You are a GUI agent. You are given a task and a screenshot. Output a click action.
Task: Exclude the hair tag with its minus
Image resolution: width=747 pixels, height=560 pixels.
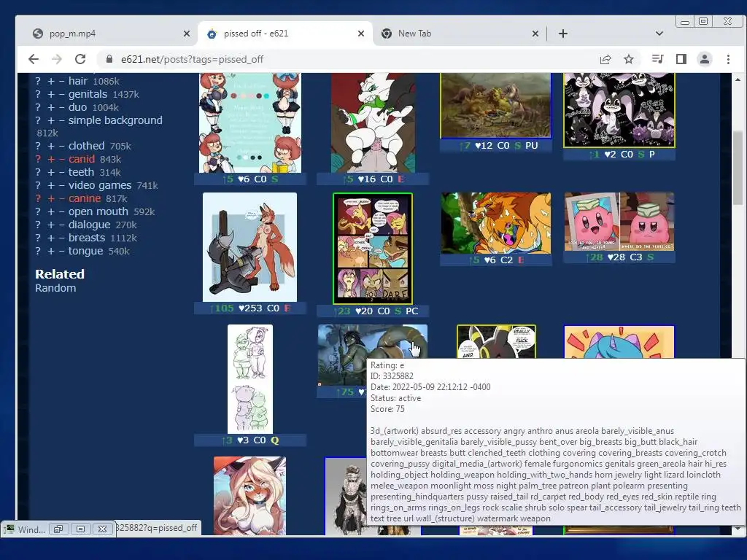pyautogui.click(x=62, y=81)
